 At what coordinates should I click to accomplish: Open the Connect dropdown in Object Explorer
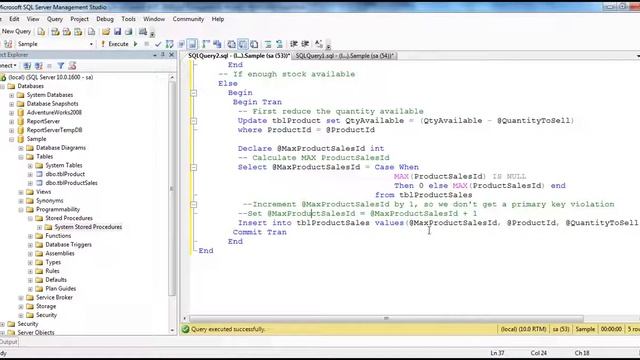(x=7, y=66)
